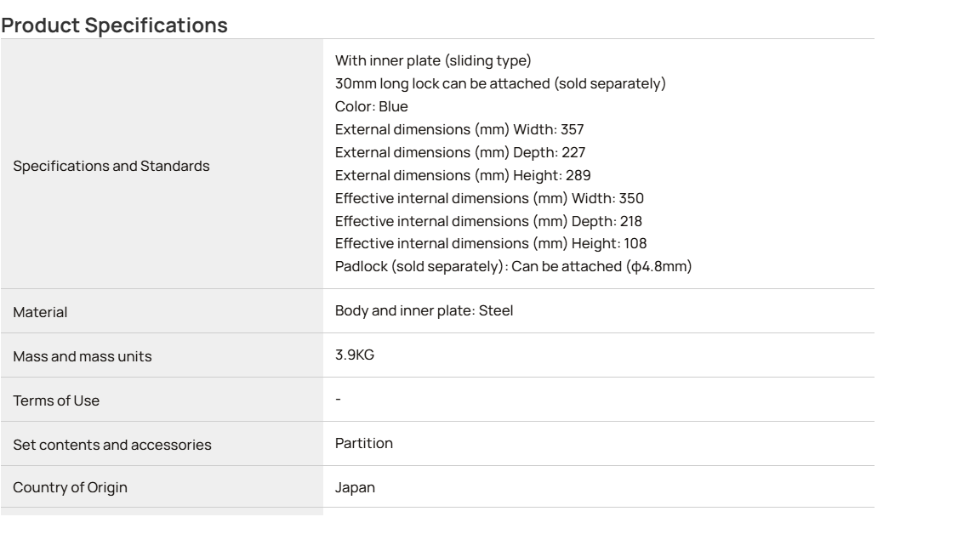Select the Specifications and Standards row label
Viewport: 980px width, 551px height.
(111, 166)
